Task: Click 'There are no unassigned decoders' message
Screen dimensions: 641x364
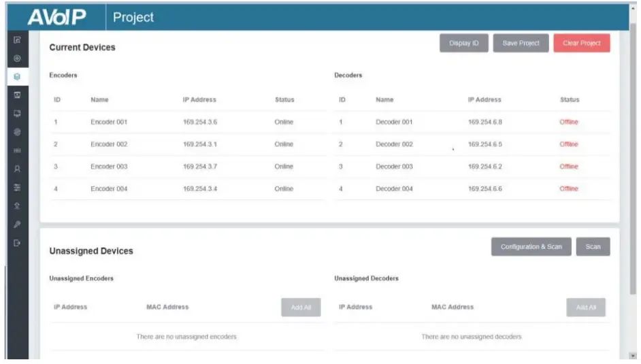Action: point(472,337)
